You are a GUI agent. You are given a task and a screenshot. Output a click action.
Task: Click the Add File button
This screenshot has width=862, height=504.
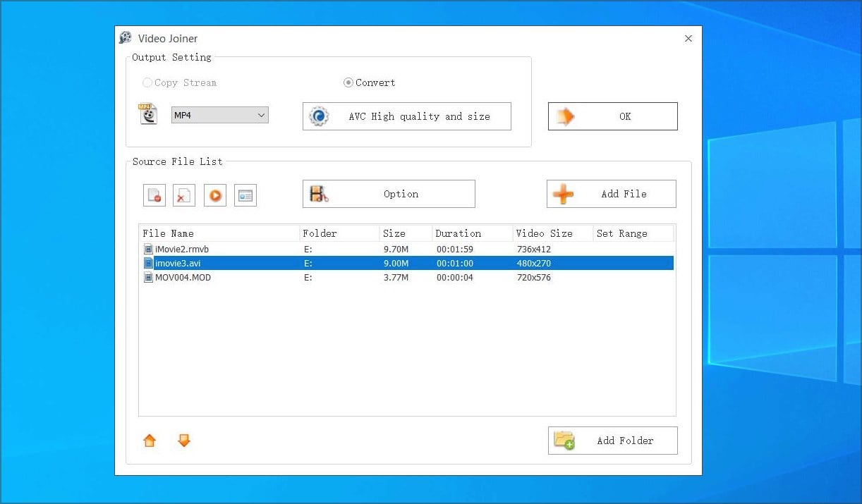pyautogui.click(x=612, y=194)
